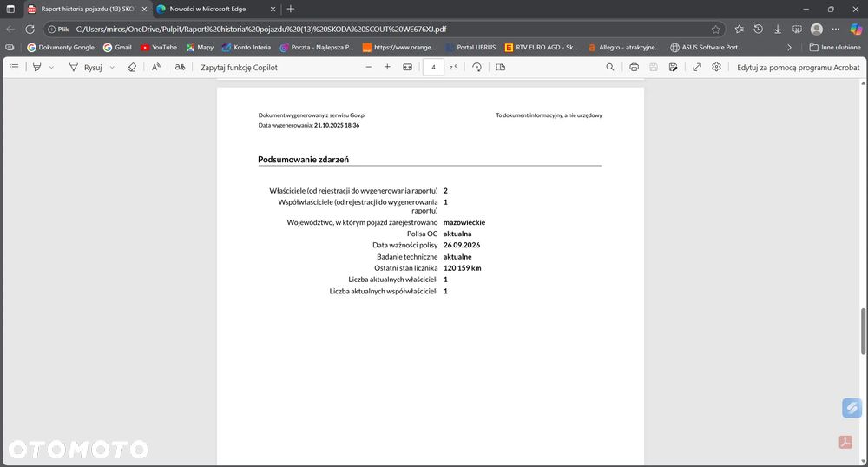Expand the Rysuj pen options dropdown

112,67
